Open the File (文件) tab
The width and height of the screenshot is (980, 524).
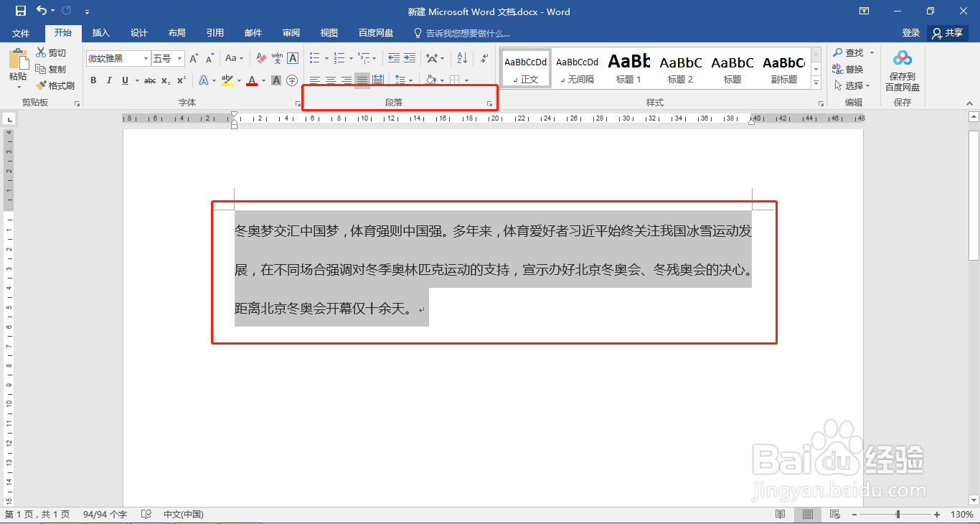pyautogui.click(x=21, y=33)
